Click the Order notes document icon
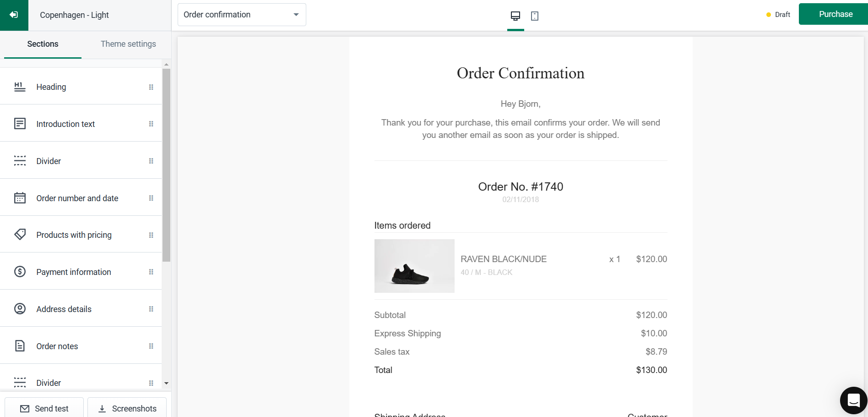 [x=20, y=346]
